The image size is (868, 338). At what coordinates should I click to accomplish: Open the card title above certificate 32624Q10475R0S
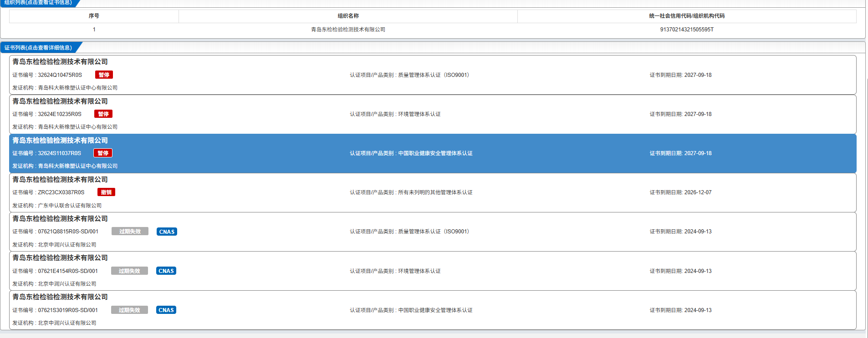[60, 62]
